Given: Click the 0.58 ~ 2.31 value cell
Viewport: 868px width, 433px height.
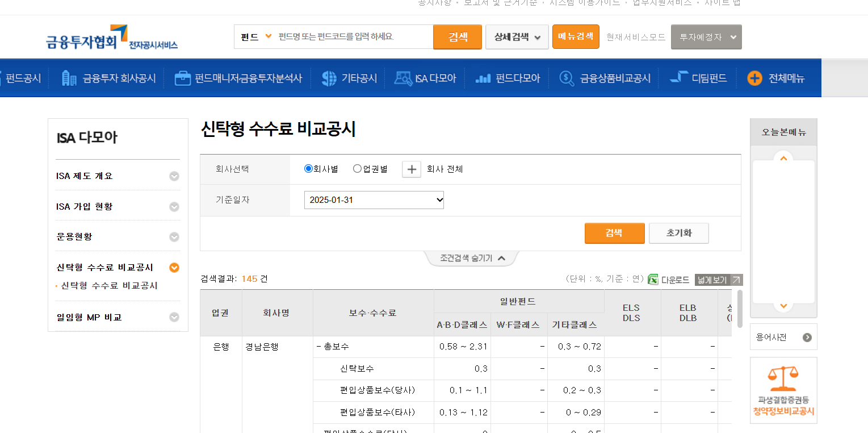Looking at the screenshot, I should tap(463, 347).
